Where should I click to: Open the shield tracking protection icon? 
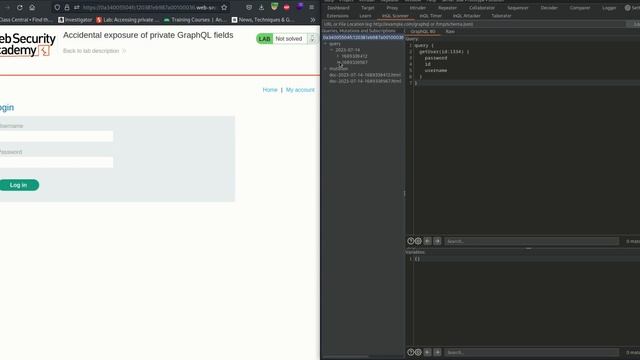click(57, 7)
